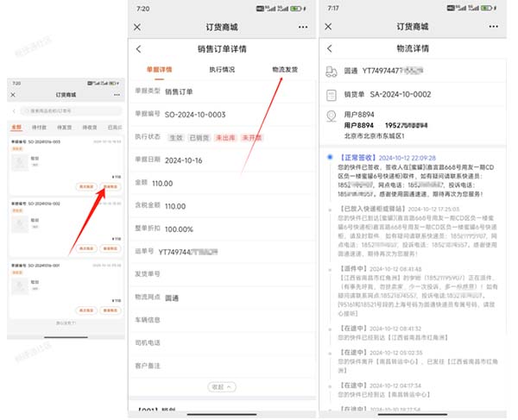Click the 查看物流 button for order SO-2024-10-0003
This screenshot has height=420, width=518.
pos(110,186)
